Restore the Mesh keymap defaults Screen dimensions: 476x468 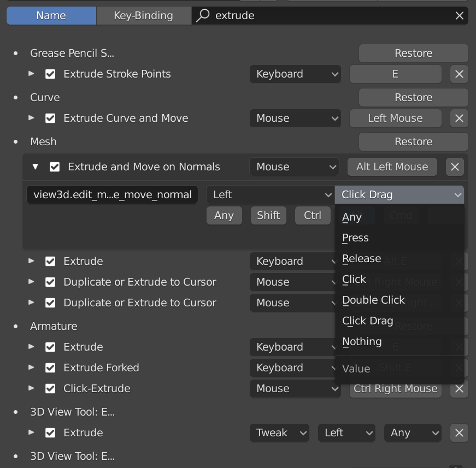413,141
